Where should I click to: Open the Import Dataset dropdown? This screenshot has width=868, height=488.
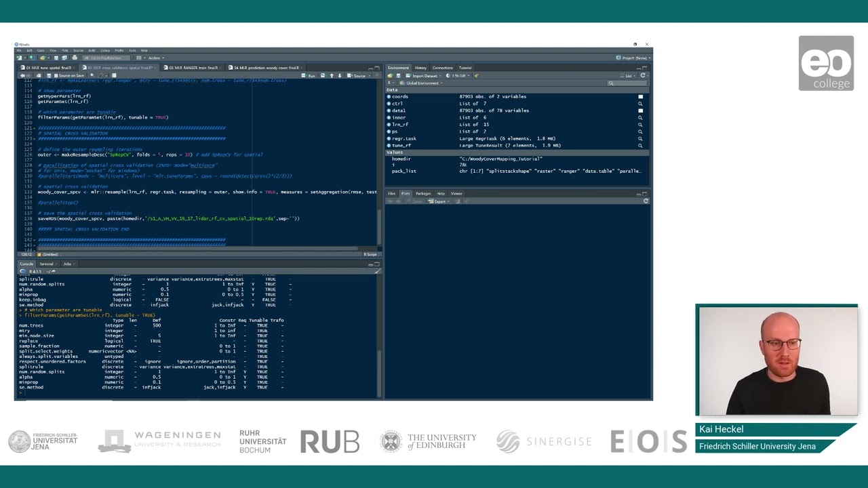[x=425, y=75]
